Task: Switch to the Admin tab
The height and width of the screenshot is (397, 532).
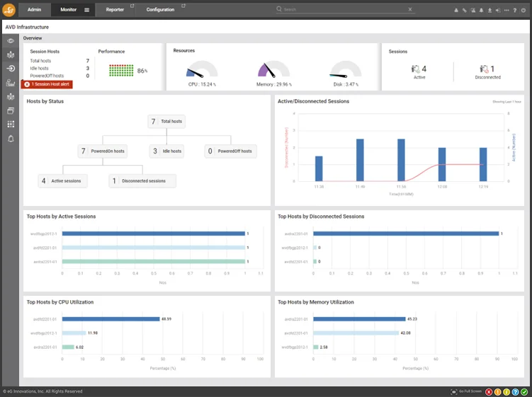Action: [34, 9]
